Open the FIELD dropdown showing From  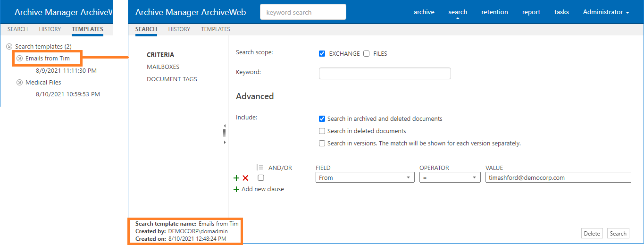click(x=365, y=177)
